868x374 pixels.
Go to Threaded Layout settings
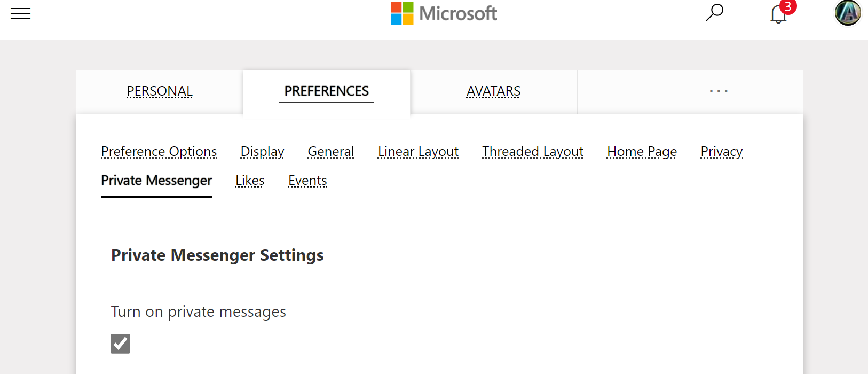[x=533, y=152]
